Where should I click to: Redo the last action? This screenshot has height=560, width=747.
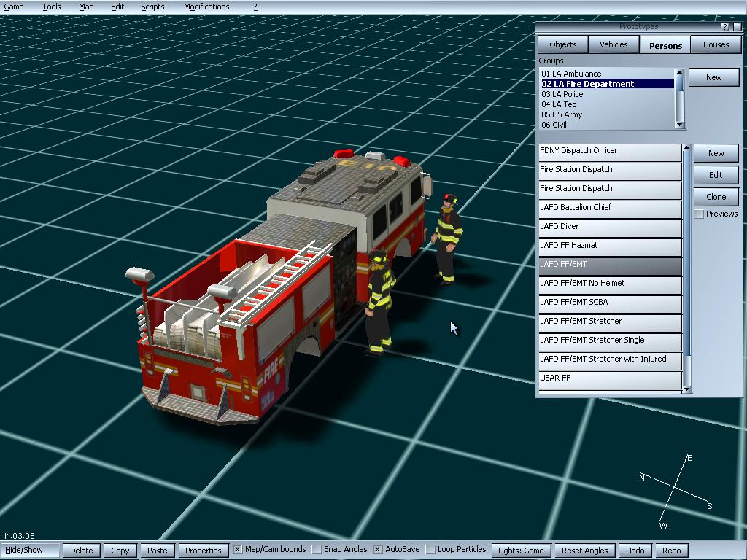pyautogui.click(x=671, y=551)
